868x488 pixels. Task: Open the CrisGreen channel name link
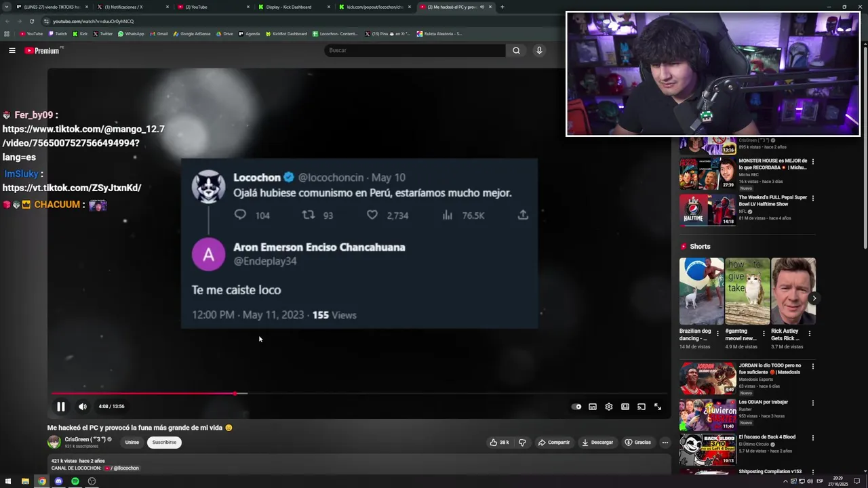tap(85, 439)
